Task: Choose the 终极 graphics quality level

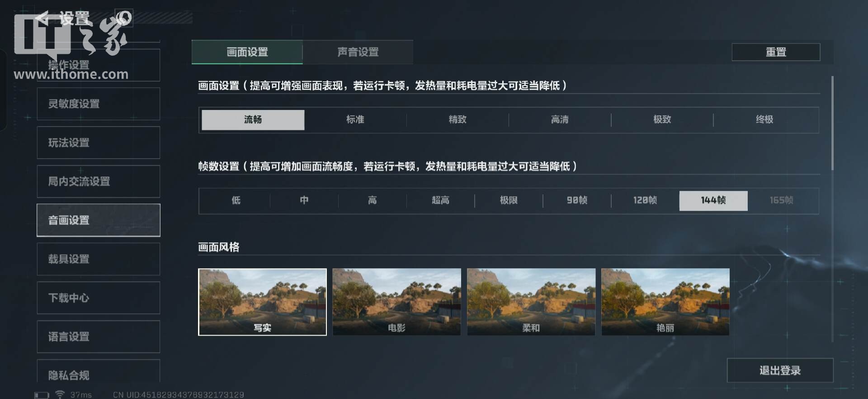Action: (x=764, y=119)
